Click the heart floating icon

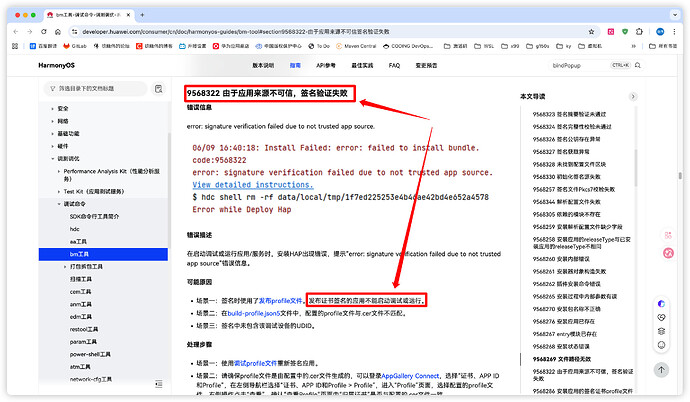click(661, 317)
